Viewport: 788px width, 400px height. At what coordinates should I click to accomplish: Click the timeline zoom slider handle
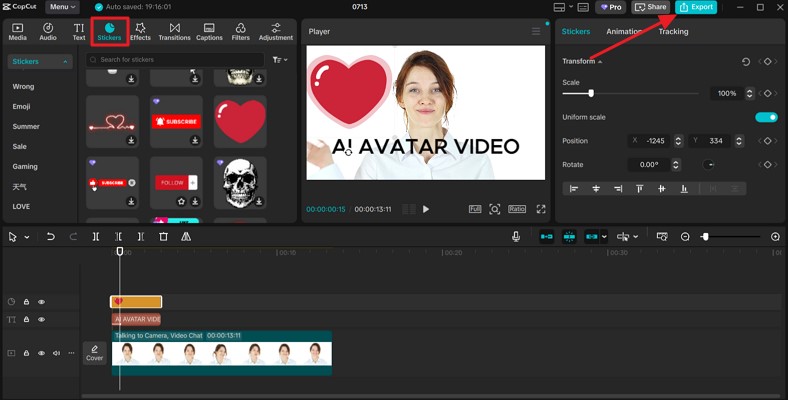pyautogui.click(x=705, y=237)
